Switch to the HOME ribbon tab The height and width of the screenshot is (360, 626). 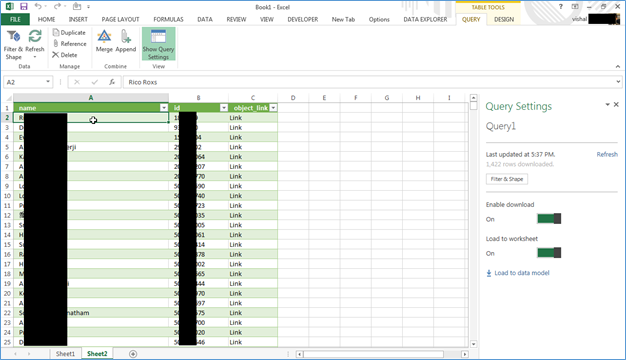46,19
